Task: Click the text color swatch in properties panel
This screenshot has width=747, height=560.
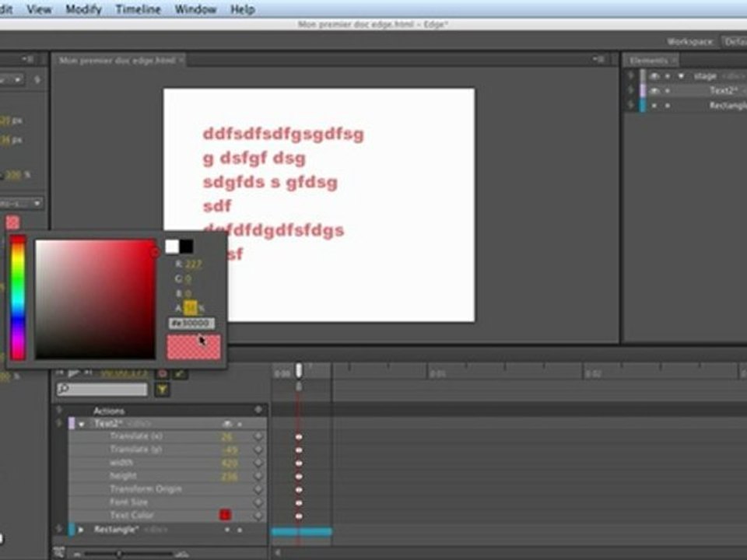Action: point(13,222)
